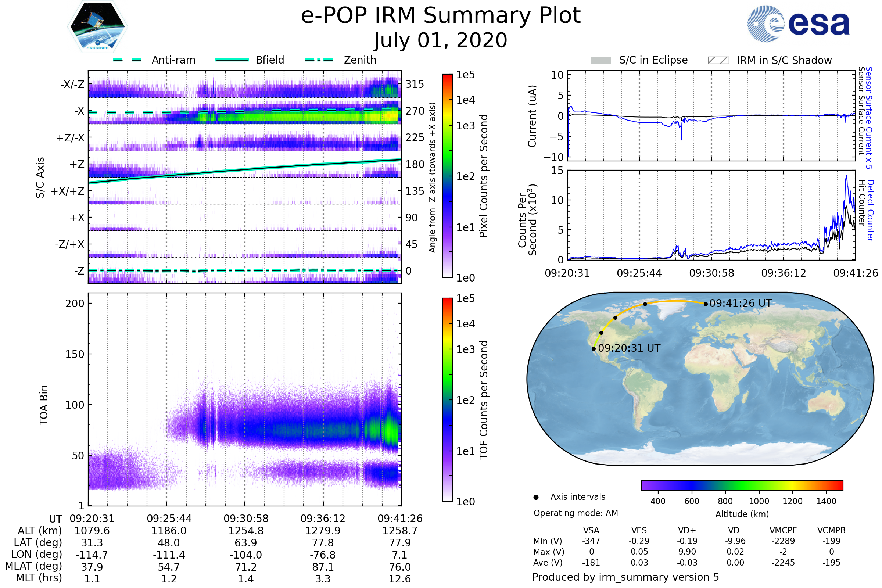Click the Pixel Counts per Second colorbar
The height and width of the screenshot is (588, 882).
pos(447,176)
